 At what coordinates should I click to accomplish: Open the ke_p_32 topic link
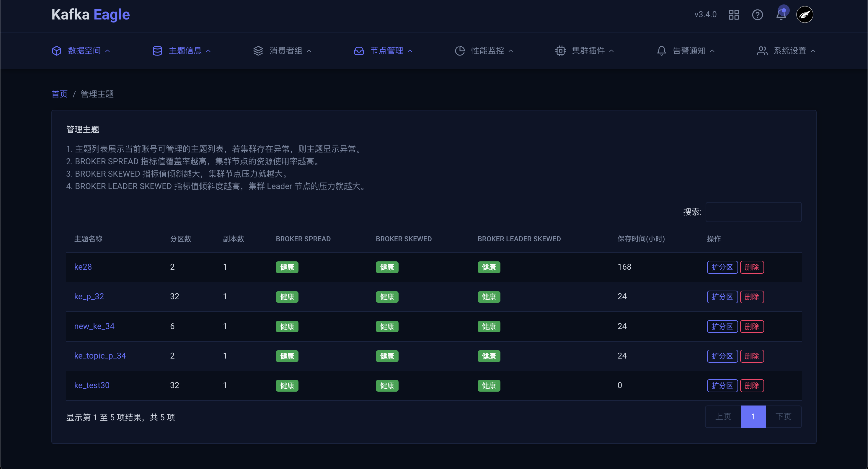pos(89,296)
